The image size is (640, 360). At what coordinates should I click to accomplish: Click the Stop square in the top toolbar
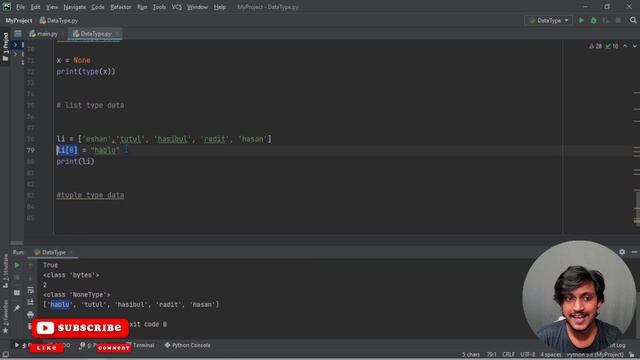(618, 20)
